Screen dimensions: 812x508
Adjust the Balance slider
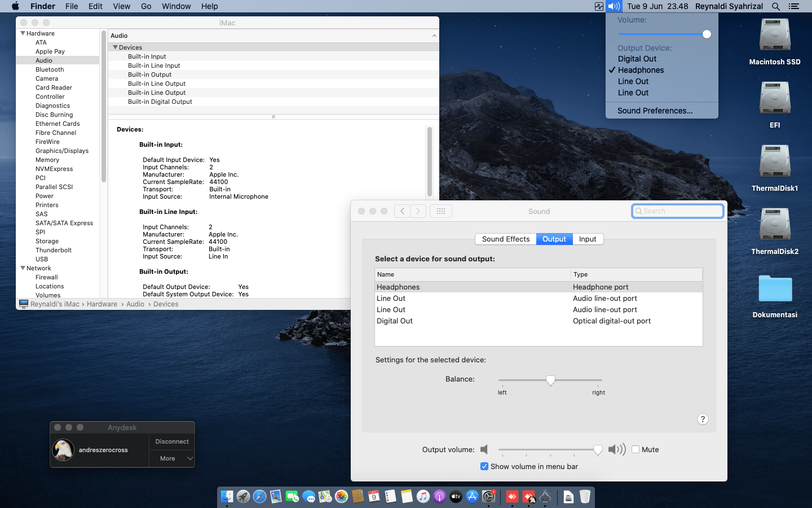tap(550, 380)
